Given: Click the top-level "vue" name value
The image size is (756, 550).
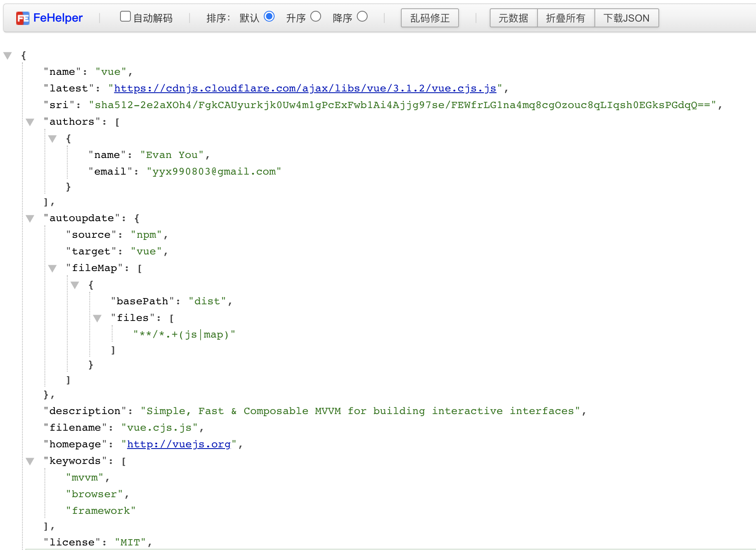Looking at the screenshot, I should click(x=111, y=72).
